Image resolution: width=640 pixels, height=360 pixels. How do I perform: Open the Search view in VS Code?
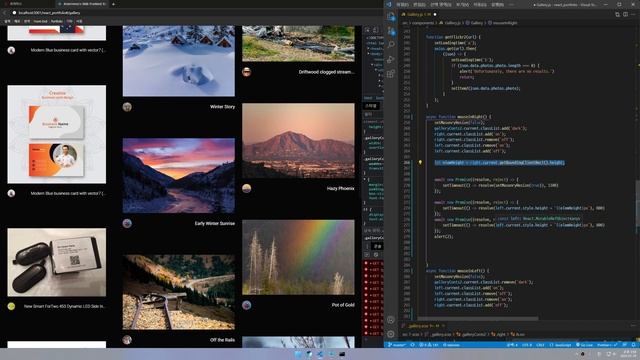[x=391, y=44]
